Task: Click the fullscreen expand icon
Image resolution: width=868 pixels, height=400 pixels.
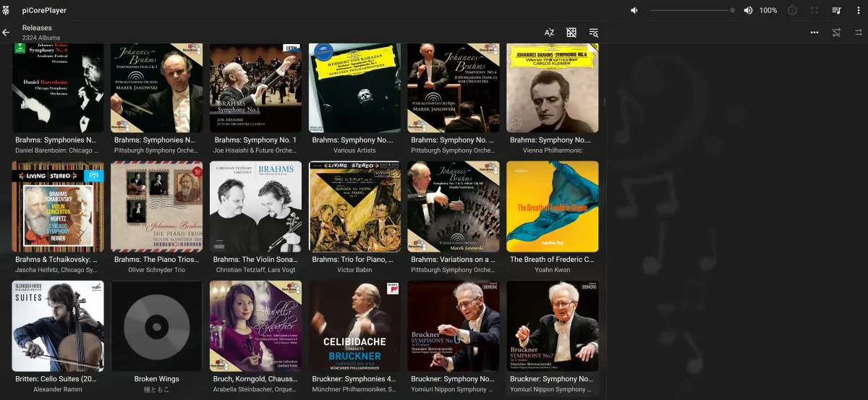Action: coord(814,10)
